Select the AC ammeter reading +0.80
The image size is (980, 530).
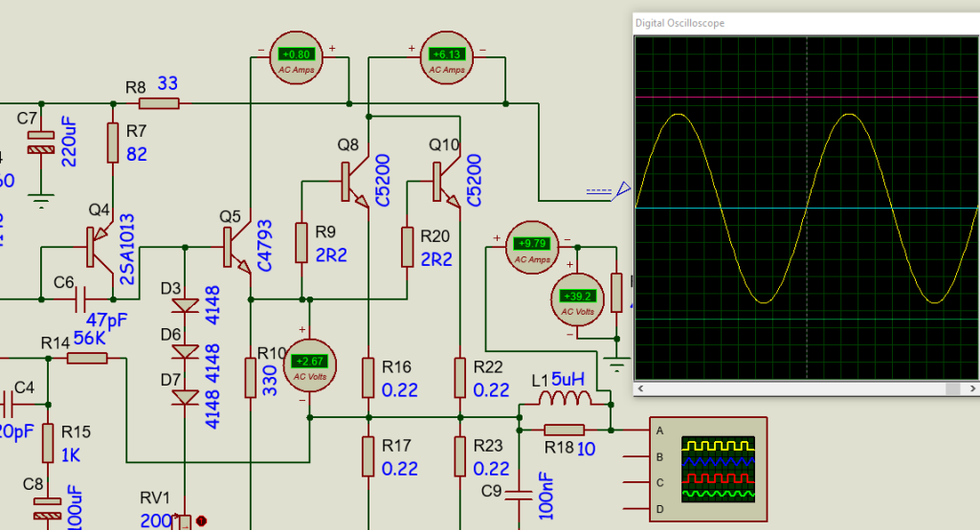(291, 56)
